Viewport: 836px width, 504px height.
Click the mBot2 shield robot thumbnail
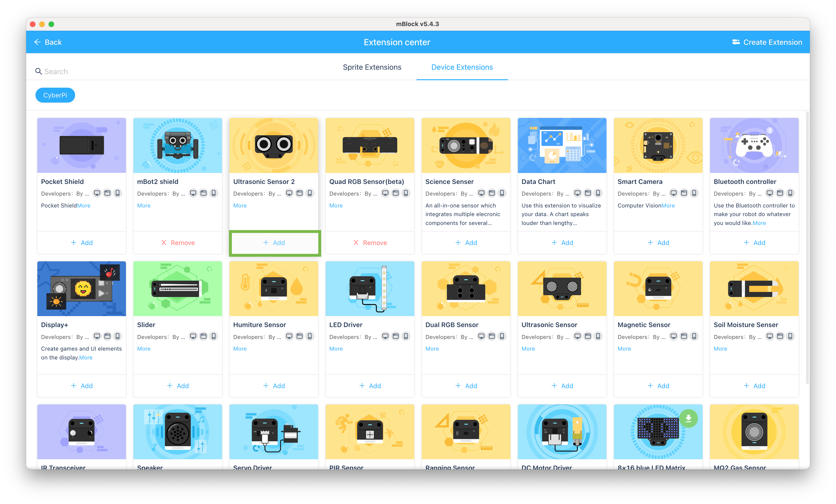[x=178, y=145]
